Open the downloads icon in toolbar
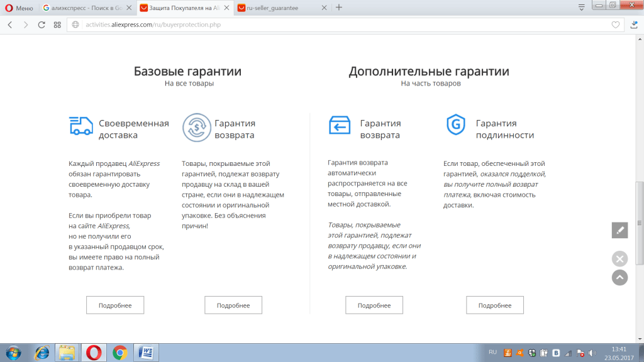The height and width of the screenshot is (362, 644). 634,25
